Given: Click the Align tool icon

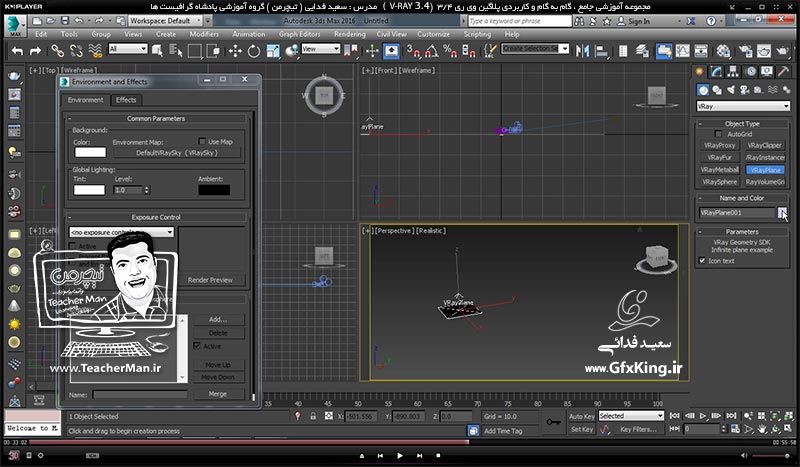Looking at the screenshot, I should pyautogui.click(x=602, y=51).
